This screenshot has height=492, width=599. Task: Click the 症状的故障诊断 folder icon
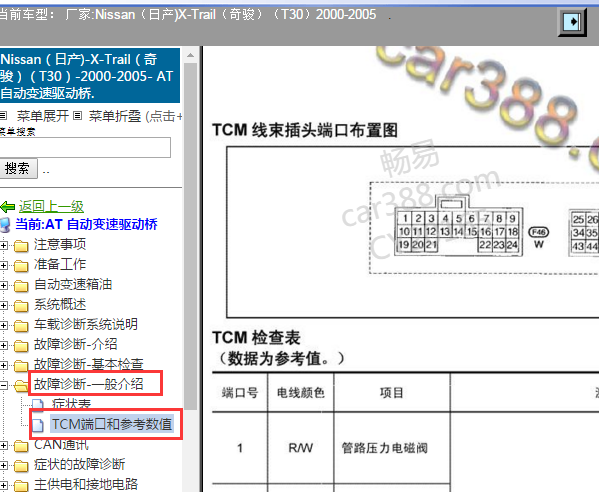(21, 466)
